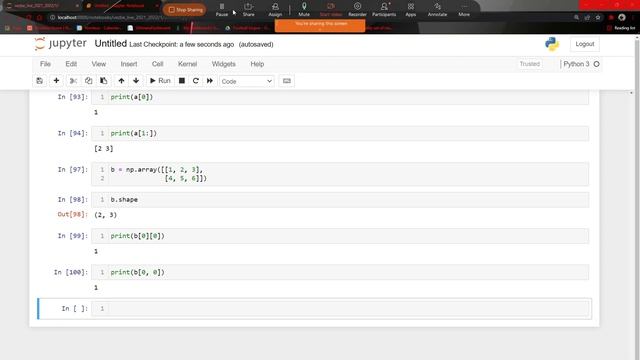Open Participants in meeting toolbar
The height and width of the screenshot is (360, 640).
click(x=384, y=10)
